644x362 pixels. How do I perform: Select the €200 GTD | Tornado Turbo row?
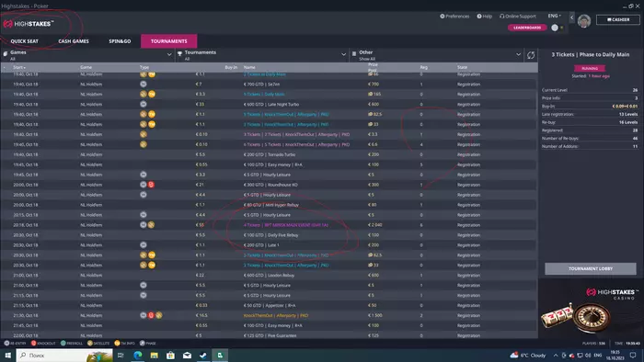[269, 154]
